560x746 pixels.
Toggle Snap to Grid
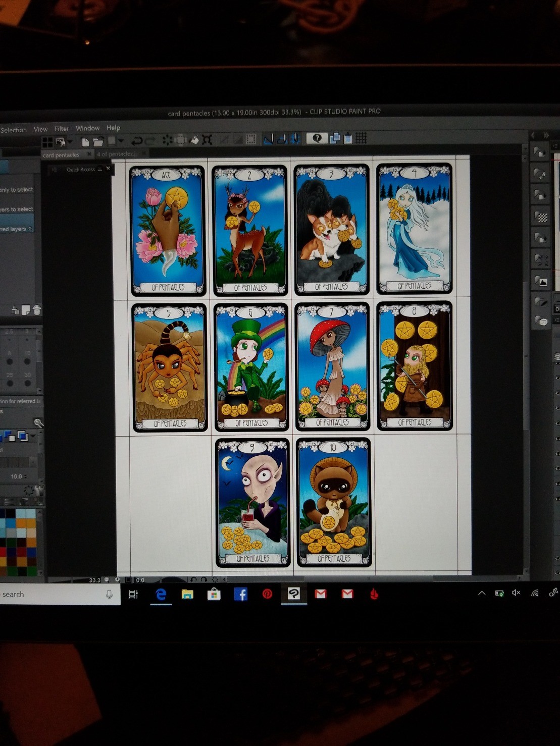(295, 138)
